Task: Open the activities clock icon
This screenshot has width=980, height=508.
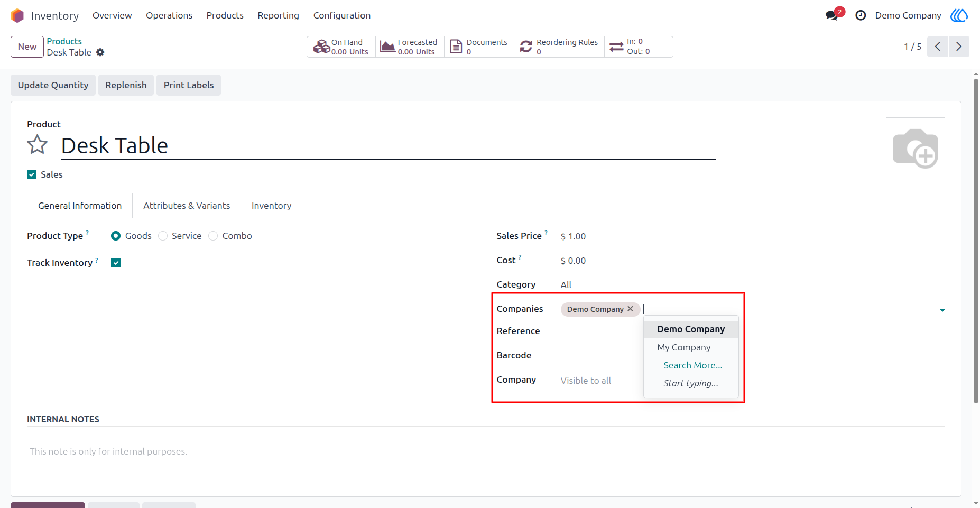Action: tap(861, 15)
